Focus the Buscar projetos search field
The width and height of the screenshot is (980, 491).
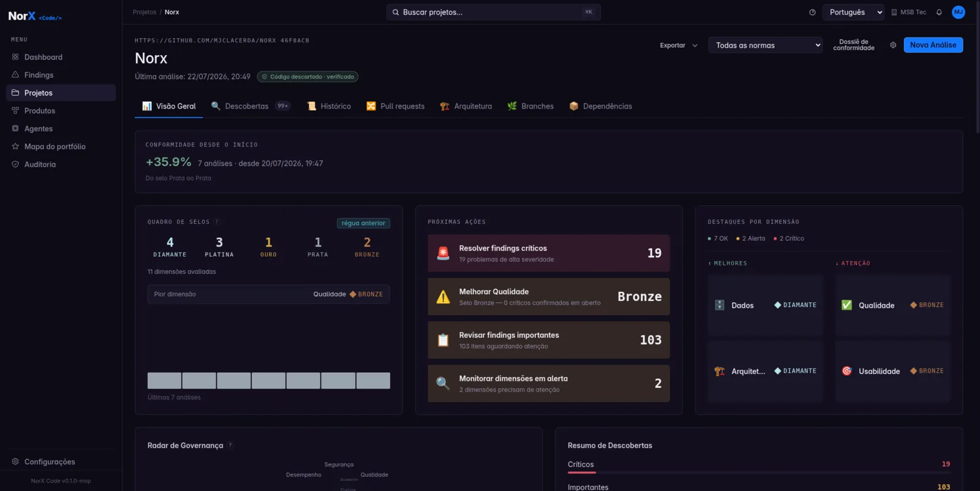[493, 12]
